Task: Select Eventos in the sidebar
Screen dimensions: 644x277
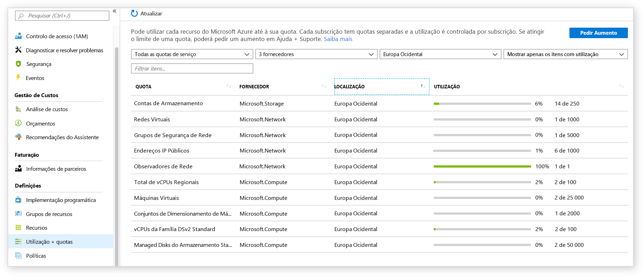Action: pos(35,78)
